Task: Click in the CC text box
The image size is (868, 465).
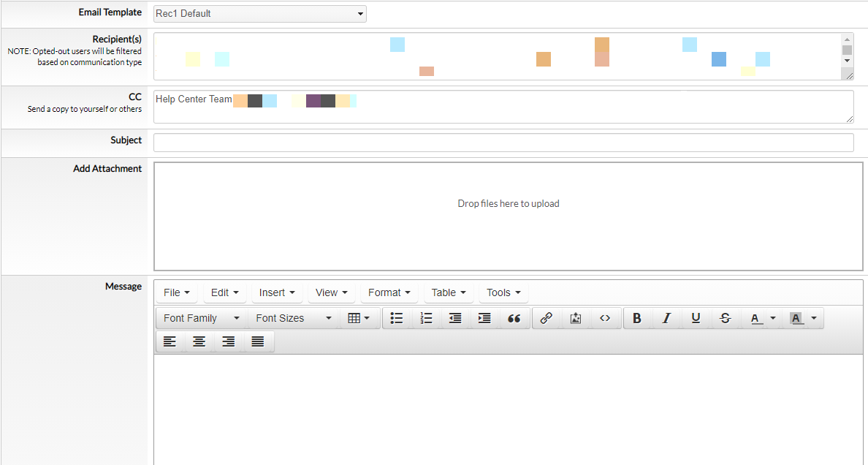Action: (x=503, y=107)
